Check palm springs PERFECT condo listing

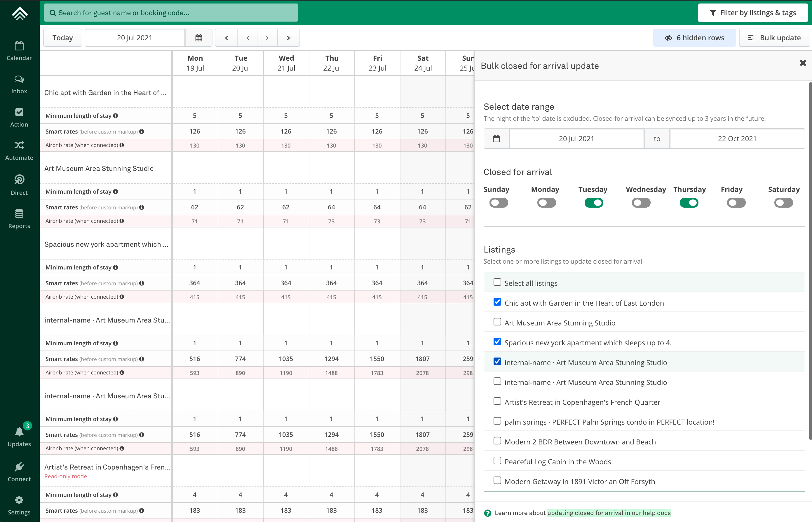(x=497, y=421)
